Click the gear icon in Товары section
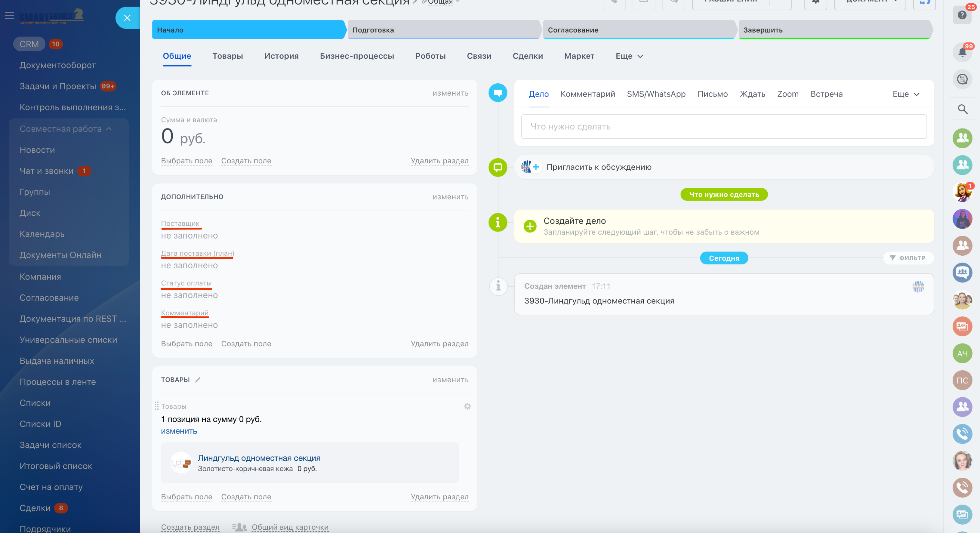980x533 pixels. click(467, 406)
